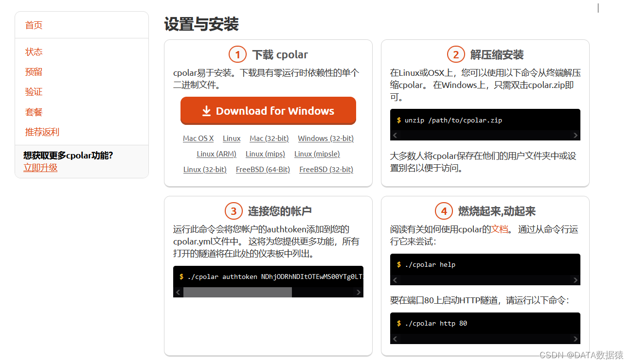Click the authtoken code box scrollbar thumb
This screenshot has height=364, width=631.
click(237, 292)
